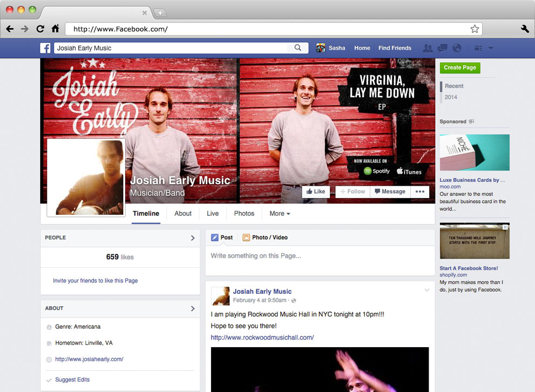The height and width of the screenshot is (392, 535).
Task: Bookmark page with star icon
Action: (x=475, y=29)
